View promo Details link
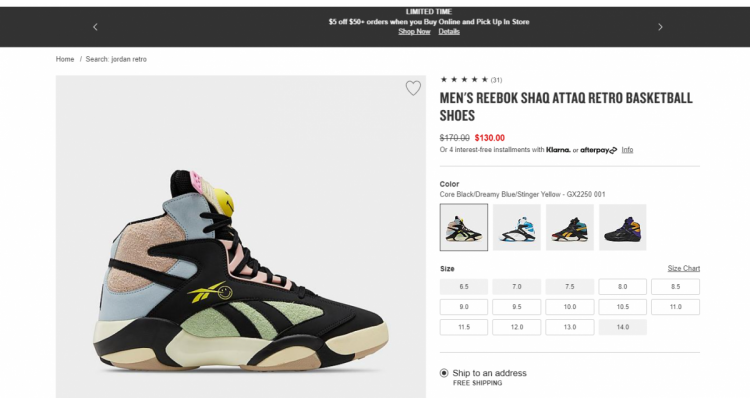 pos(449,32)
